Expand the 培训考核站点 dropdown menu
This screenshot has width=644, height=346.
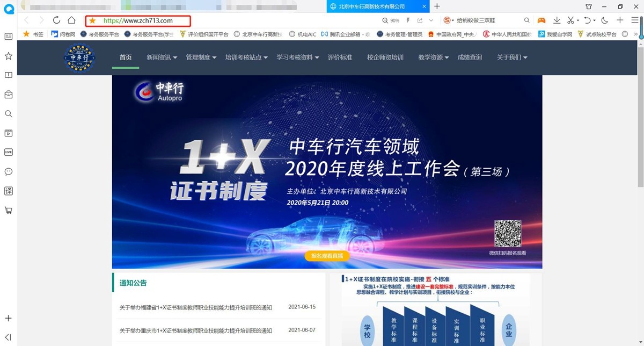[246, 57]
